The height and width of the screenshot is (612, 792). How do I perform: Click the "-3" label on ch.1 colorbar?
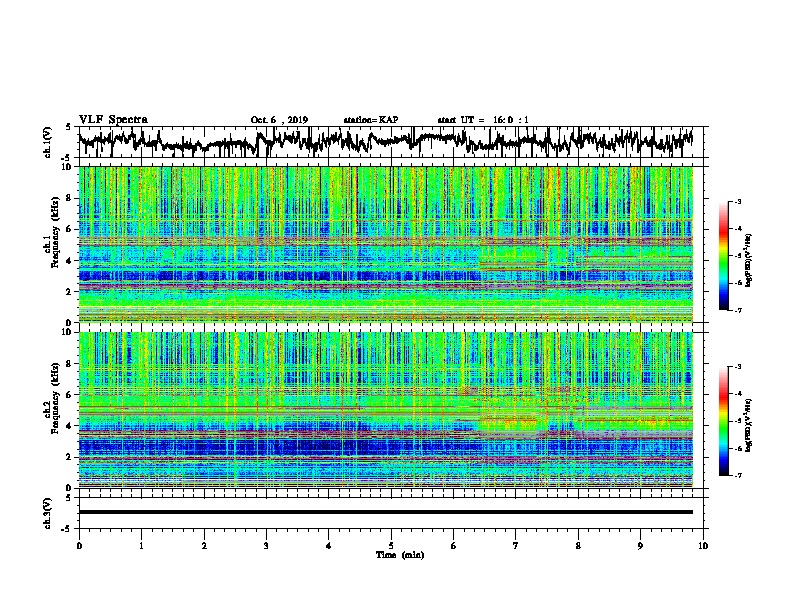click(x=737, y=202)
